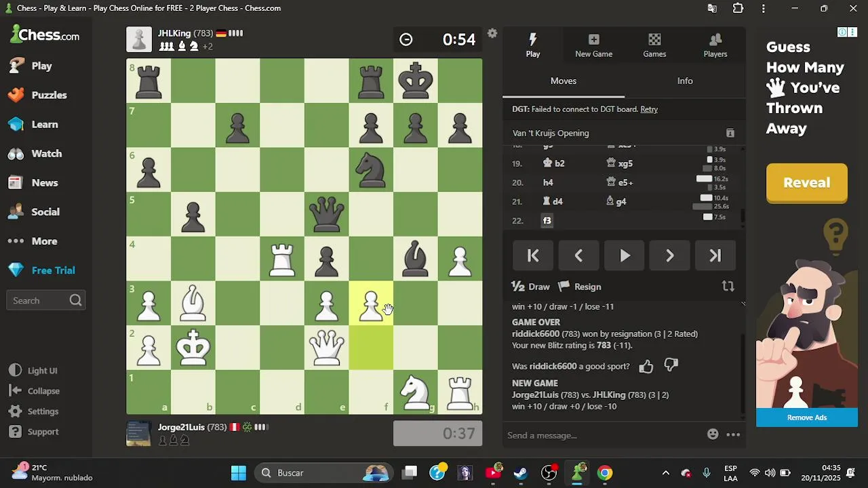This screenshot has width=868, height=488.
Task: Open Task View from the taskbar
Action: 410,472
